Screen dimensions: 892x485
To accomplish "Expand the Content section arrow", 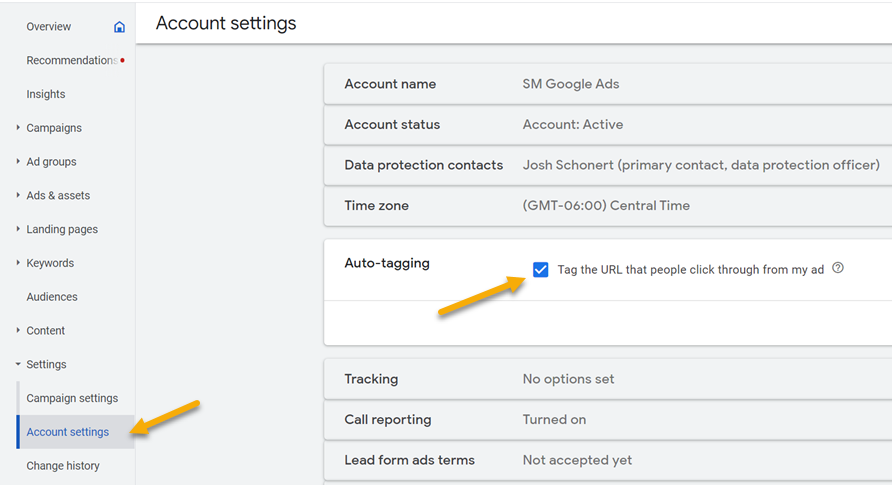I will tap(18, 331).
